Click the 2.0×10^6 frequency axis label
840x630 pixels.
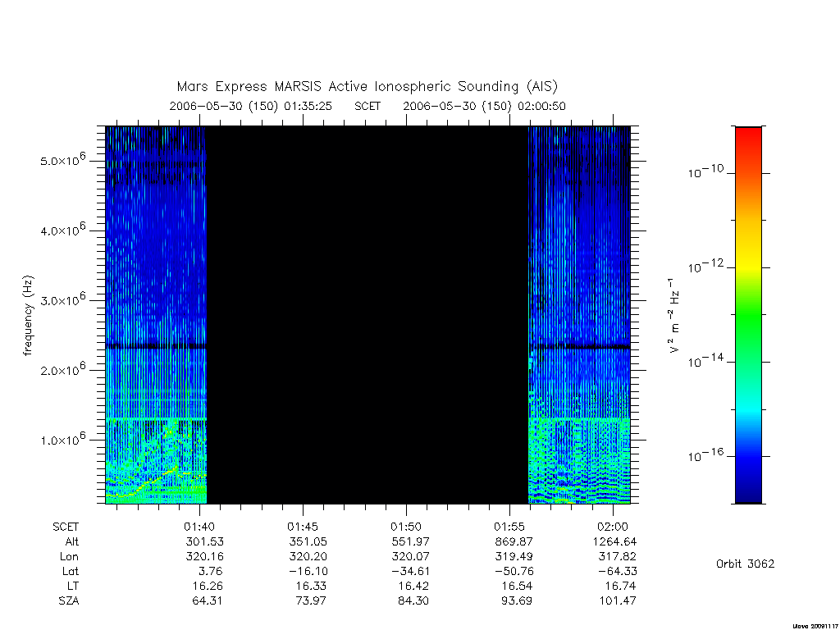click(x=63, y=368)
